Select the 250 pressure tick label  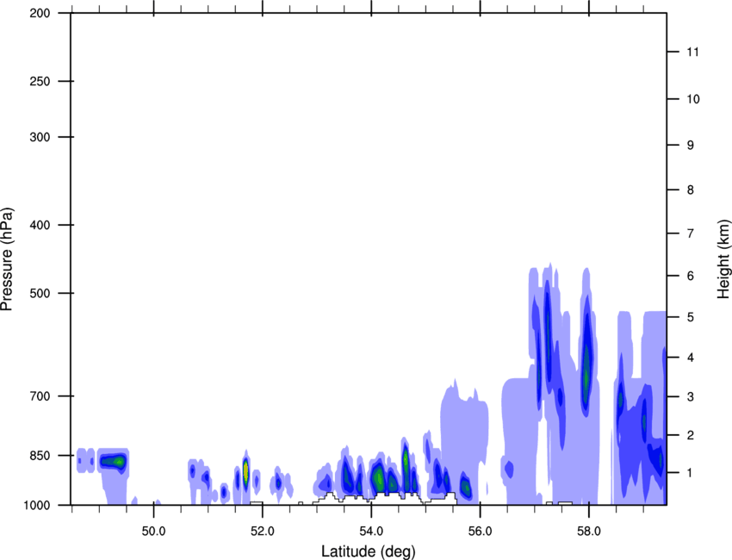40,81
